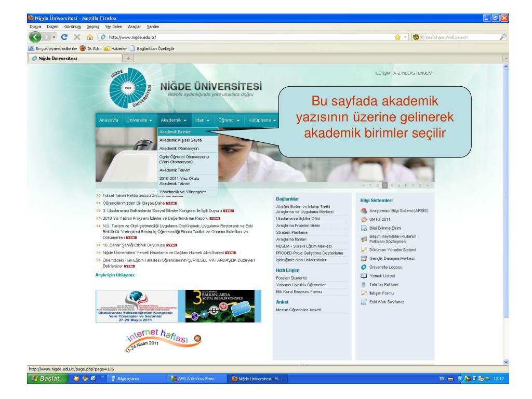
Task: Click the İLETİŞİM link at top
Action: [x=383, y=73]
